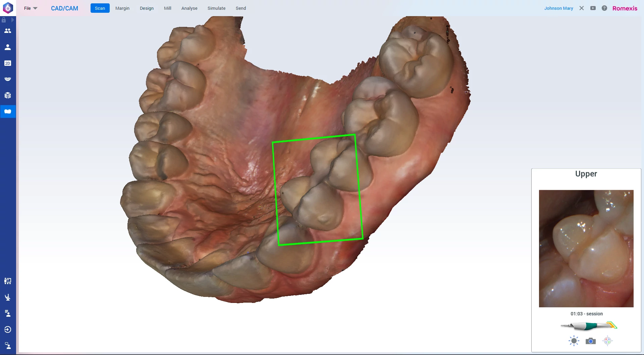Click the color calibration target icon

coord(607,341)
